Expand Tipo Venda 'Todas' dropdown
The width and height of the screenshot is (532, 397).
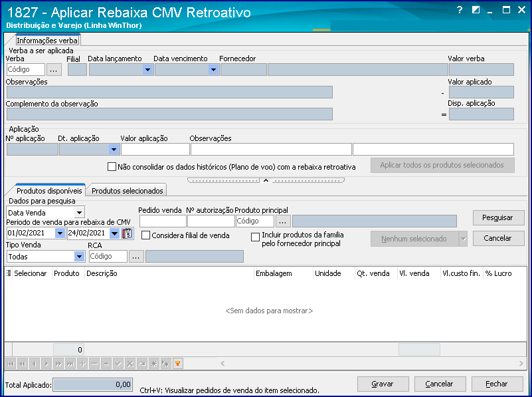pos(79,257)
